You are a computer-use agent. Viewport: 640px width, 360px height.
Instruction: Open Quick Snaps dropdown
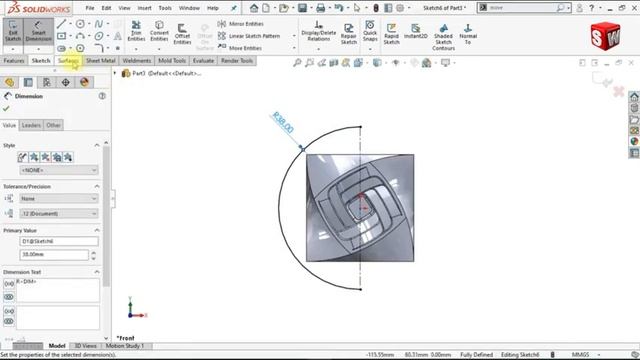click(x=370, y=49)
